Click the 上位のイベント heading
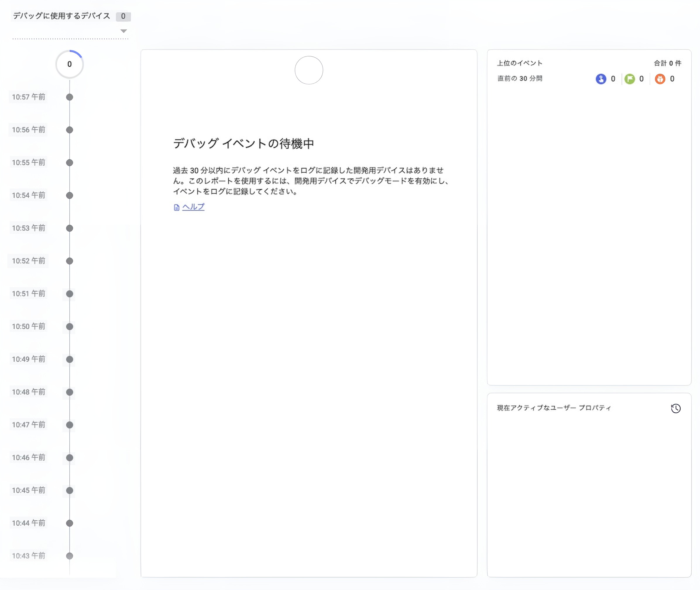The height and width of the screenshot is (590, 700). [520, 63]
